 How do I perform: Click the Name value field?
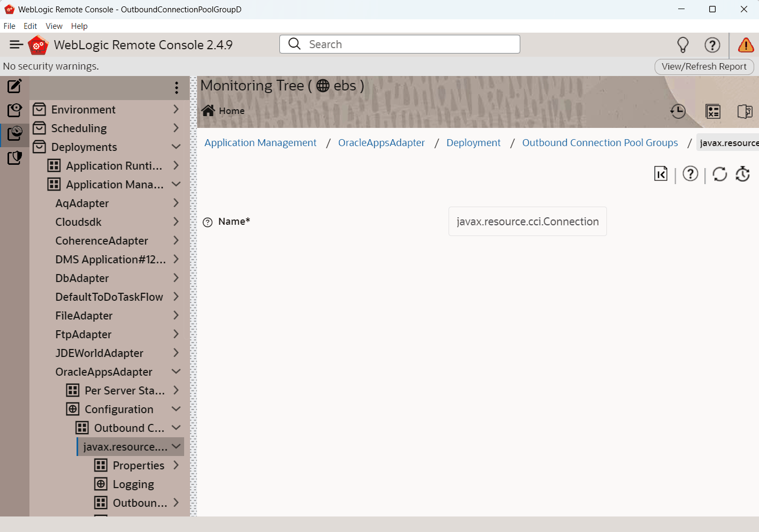[528, 222]
